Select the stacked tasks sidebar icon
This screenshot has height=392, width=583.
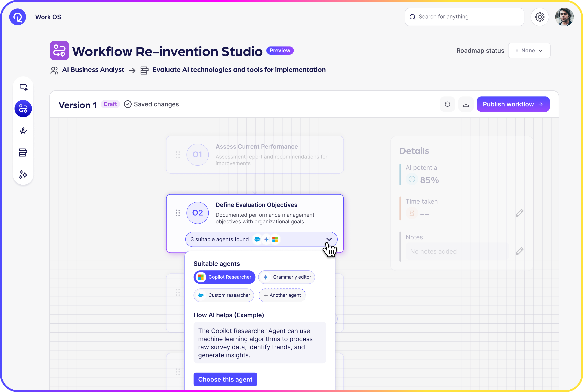23,152
